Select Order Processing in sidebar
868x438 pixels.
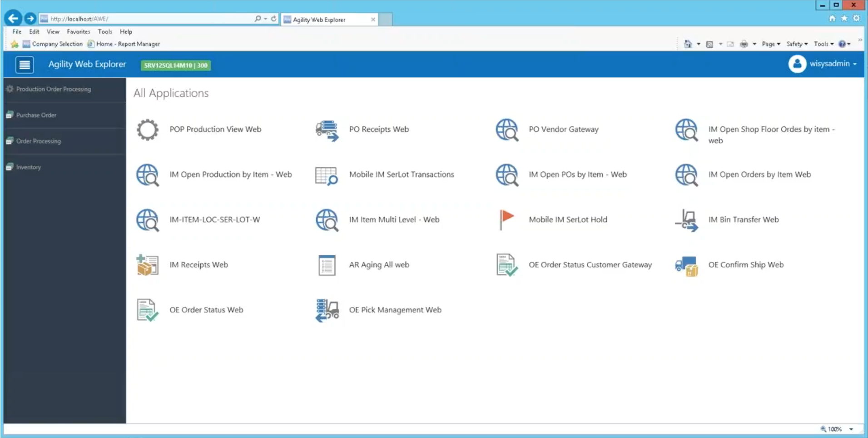tap(64, 141)
